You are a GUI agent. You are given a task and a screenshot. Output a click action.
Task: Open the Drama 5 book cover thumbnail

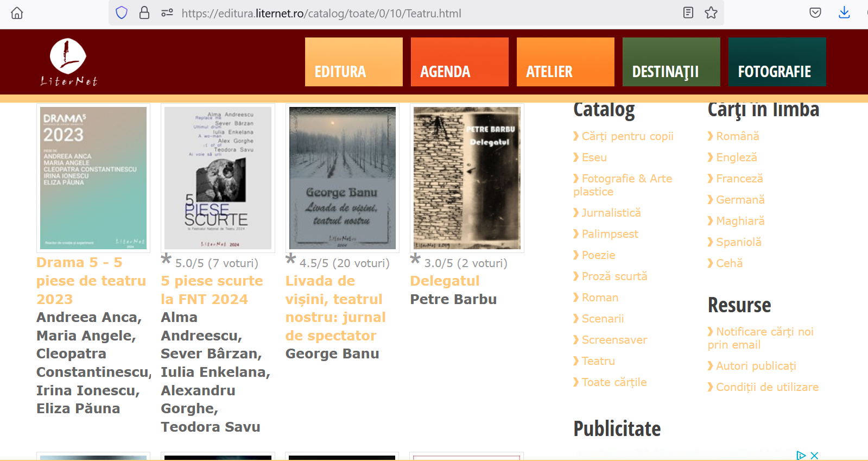[x=93, y=178]
